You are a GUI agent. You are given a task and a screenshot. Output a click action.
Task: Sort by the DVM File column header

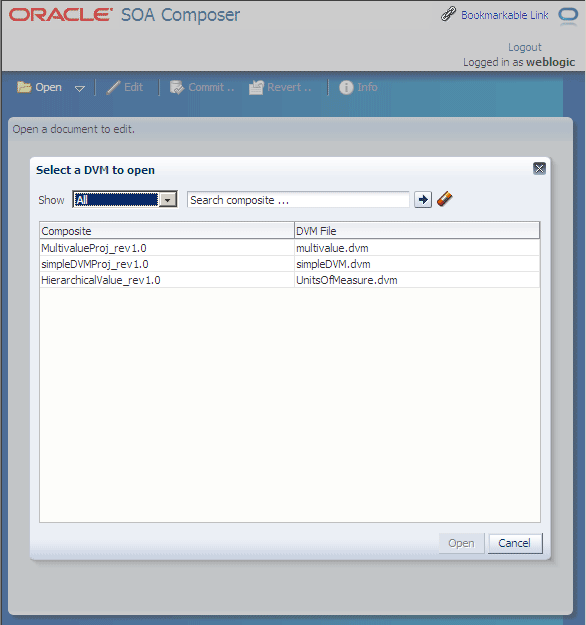pos(417,231)
